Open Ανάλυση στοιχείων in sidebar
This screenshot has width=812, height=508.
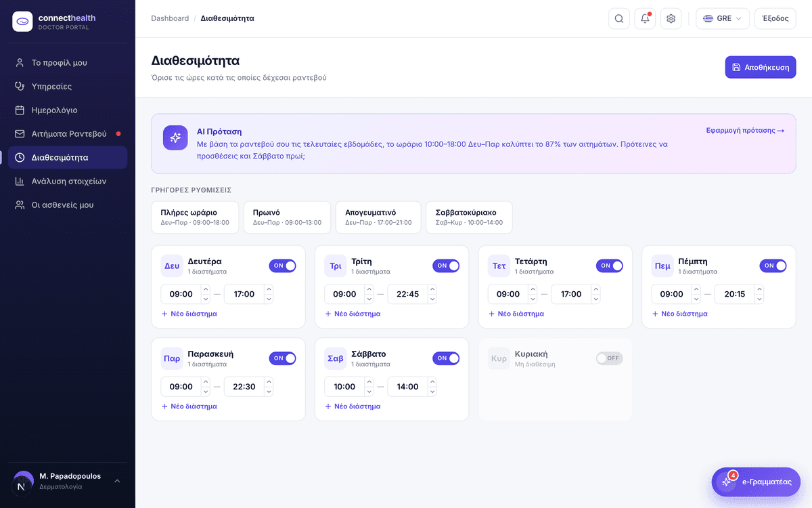coord(68,181)
